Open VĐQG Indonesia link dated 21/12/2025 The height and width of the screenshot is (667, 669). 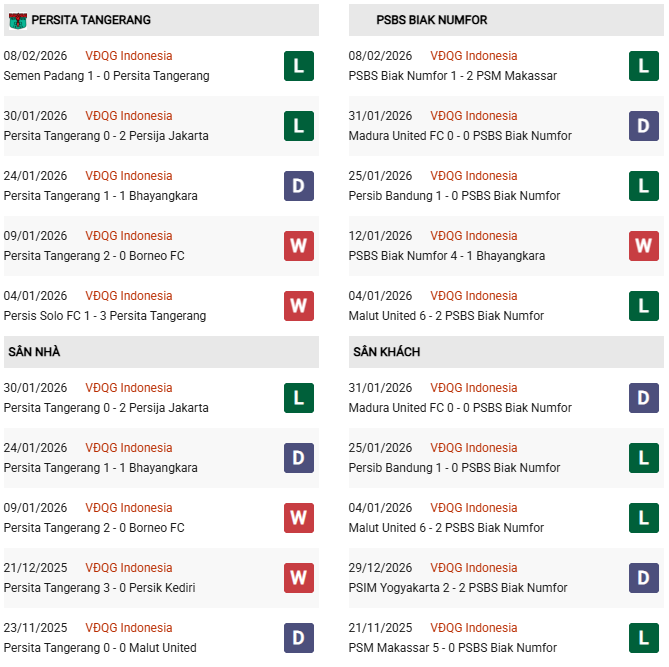[128, 568]
